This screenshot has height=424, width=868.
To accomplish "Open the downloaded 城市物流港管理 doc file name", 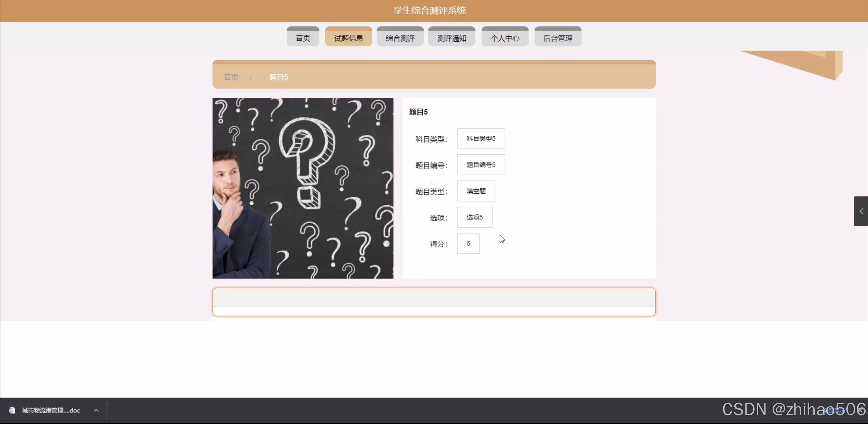I will coord(51,410).
